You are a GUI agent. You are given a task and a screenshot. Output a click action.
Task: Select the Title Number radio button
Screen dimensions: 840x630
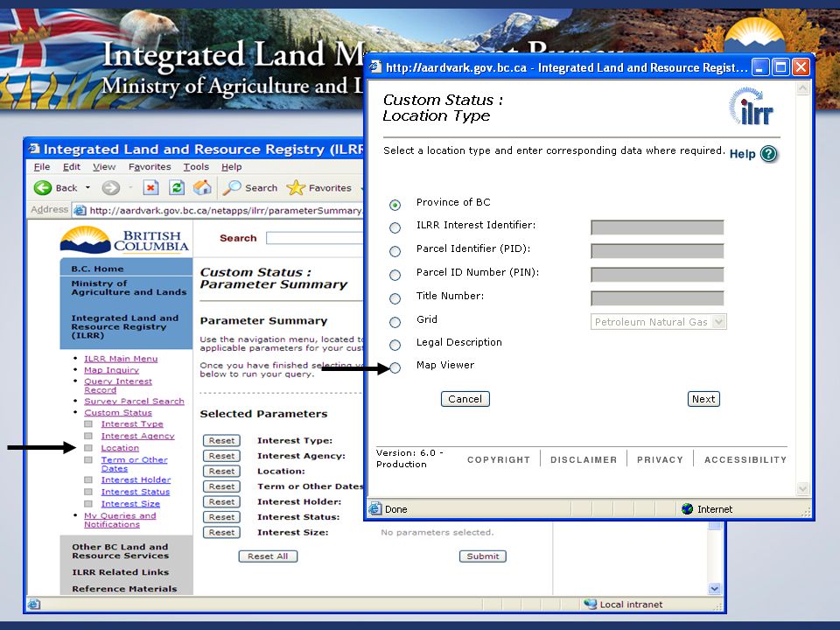[395, 298]
